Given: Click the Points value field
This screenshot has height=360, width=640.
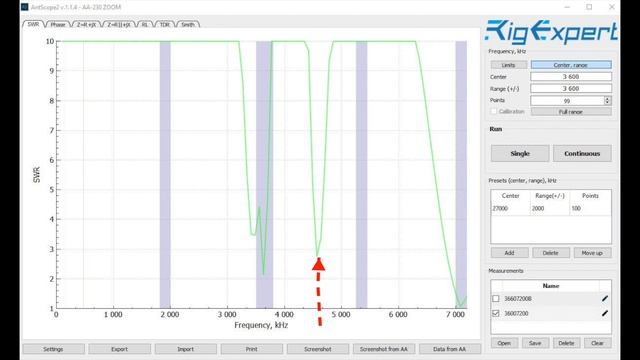Looking at the screenshot, I should [x=567, y=100].
